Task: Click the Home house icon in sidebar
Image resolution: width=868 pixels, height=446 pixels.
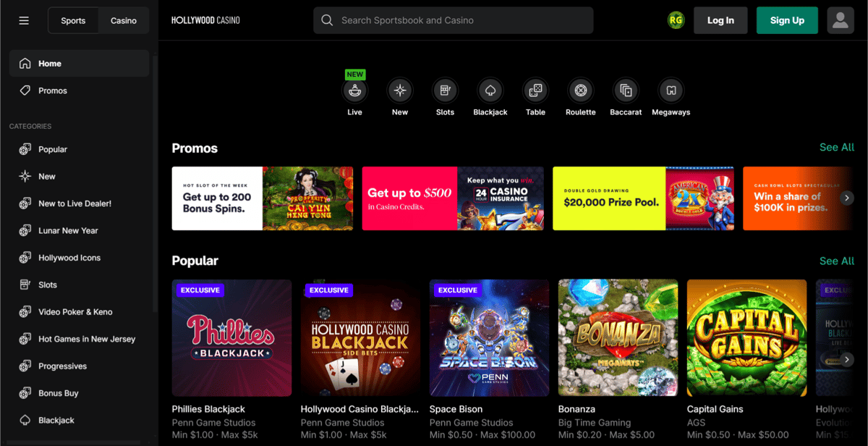Action: pos(25,64)
